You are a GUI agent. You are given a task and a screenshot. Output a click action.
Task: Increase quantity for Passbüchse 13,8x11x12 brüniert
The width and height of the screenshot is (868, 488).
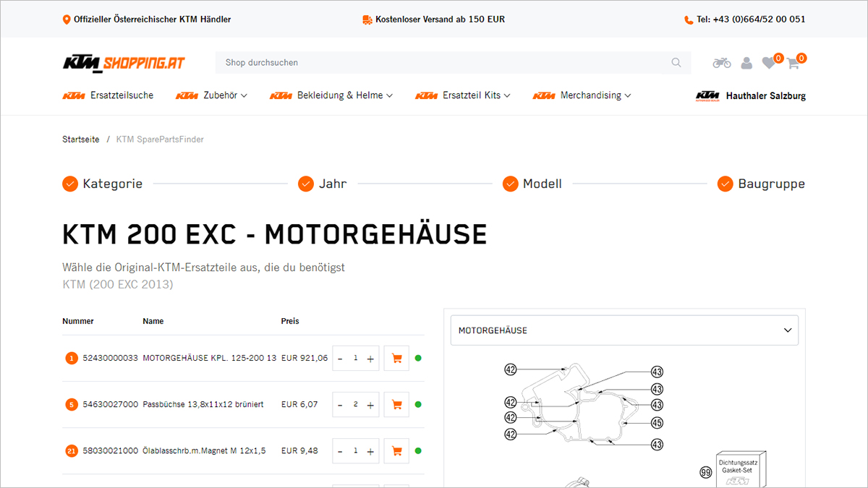pos(370,405)
